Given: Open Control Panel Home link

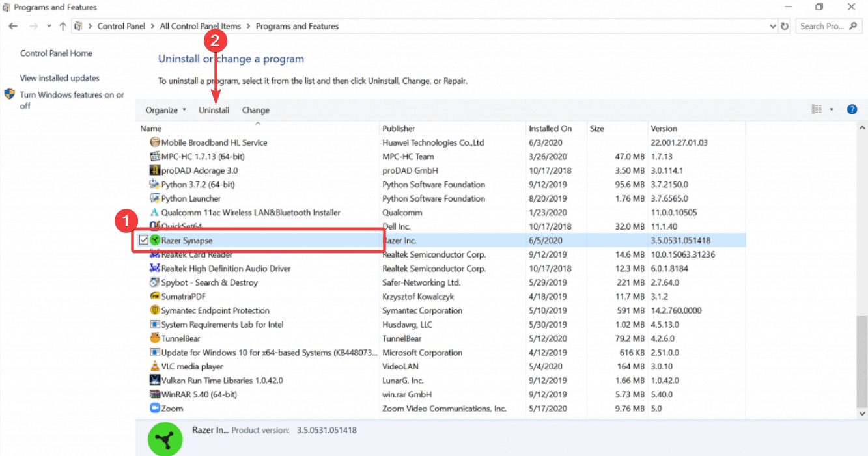Looking at the screenshot, I should [56, 53].
